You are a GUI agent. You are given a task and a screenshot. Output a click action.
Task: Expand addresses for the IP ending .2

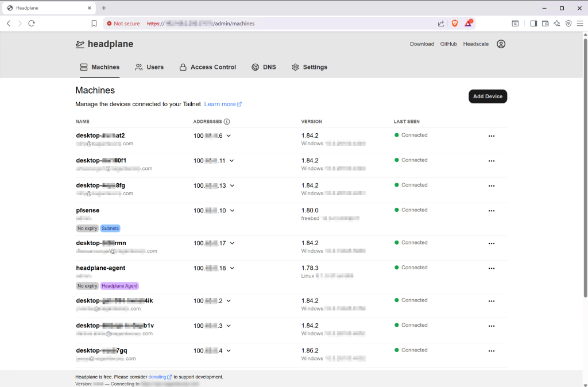[x=229, y=301]
